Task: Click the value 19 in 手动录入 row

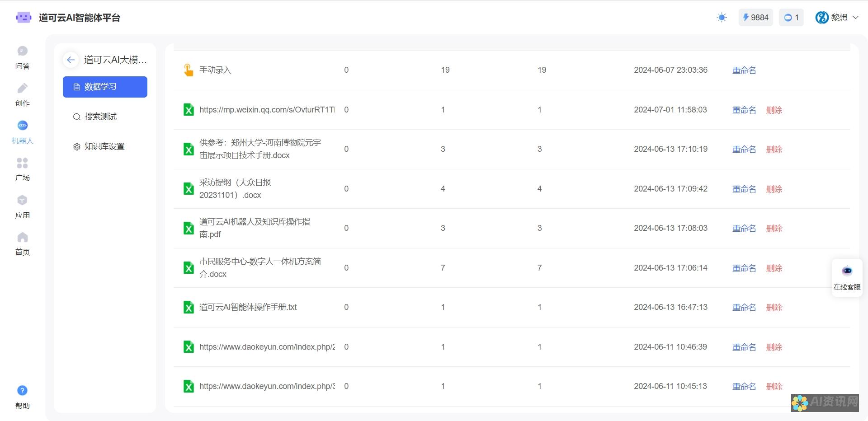Action: (x=445, y=70)
